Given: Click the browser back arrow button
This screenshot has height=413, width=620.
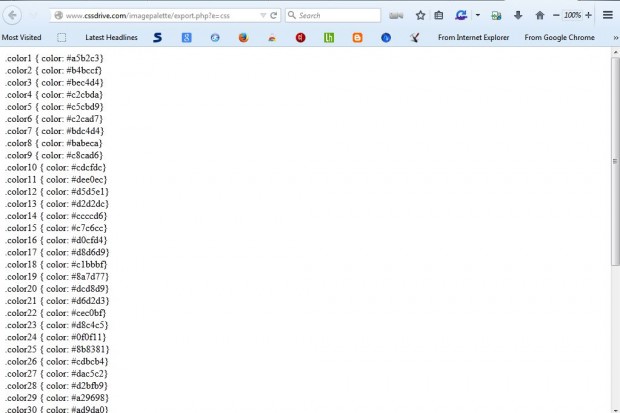Looking at the screenshot, I should click(12, 15).
